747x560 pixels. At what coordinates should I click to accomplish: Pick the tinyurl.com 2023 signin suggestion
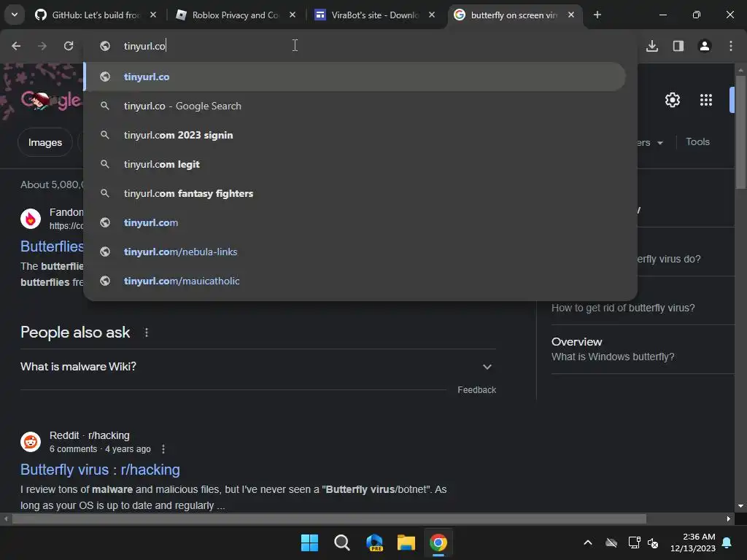355,135
